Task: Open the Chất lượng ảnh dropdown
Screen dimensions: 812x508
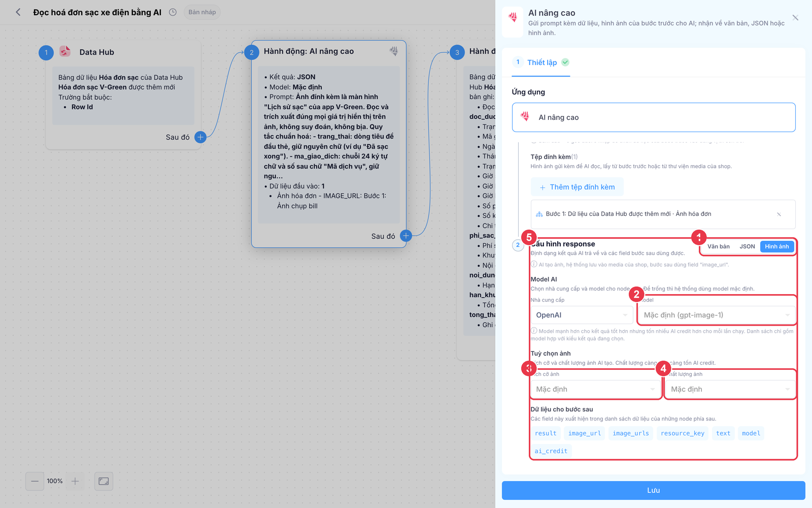Action: 730,389
